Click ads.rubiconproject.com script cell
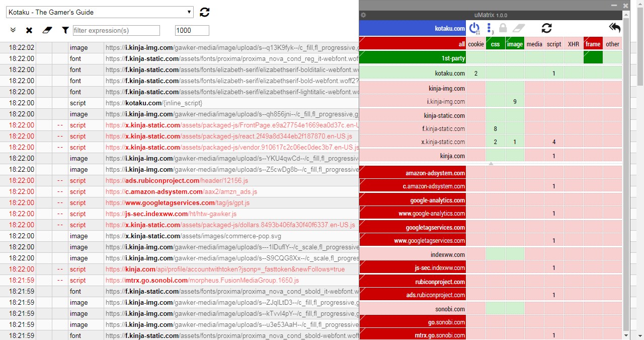 (x=554, y=295)
